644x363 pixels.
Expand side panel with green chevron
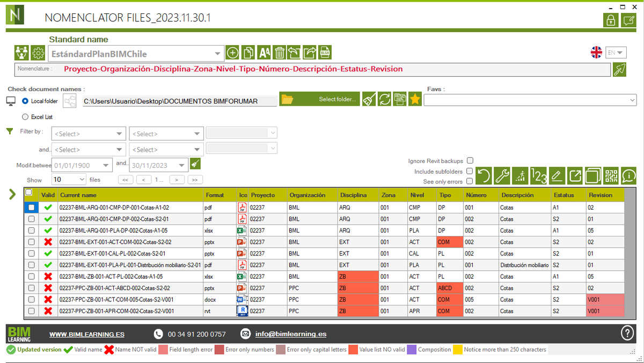click(13, 194)
